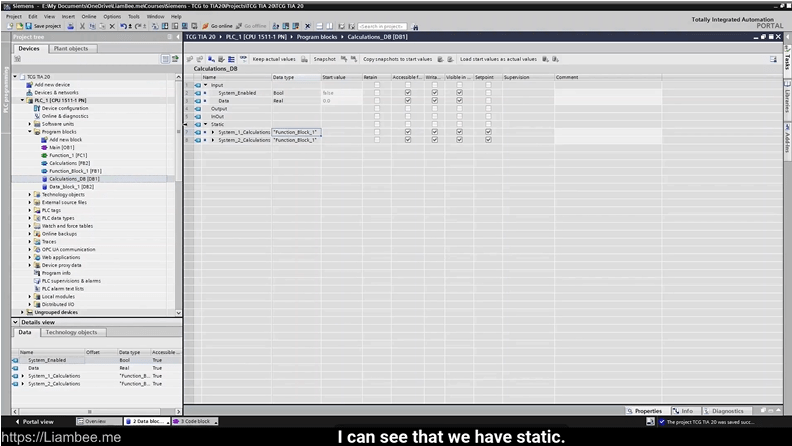The image size is (792, 446).
Task: Toggle Retain checkbox for System_Enabled row
Action: tap(376, 92)
